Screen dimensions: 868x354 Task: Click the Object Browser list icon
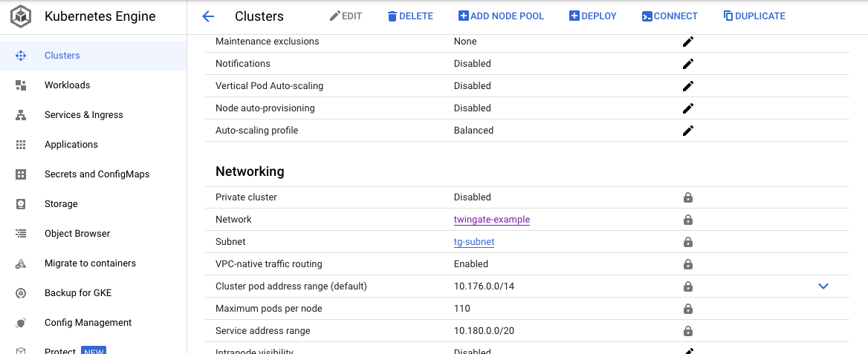[x=21, y=234]
